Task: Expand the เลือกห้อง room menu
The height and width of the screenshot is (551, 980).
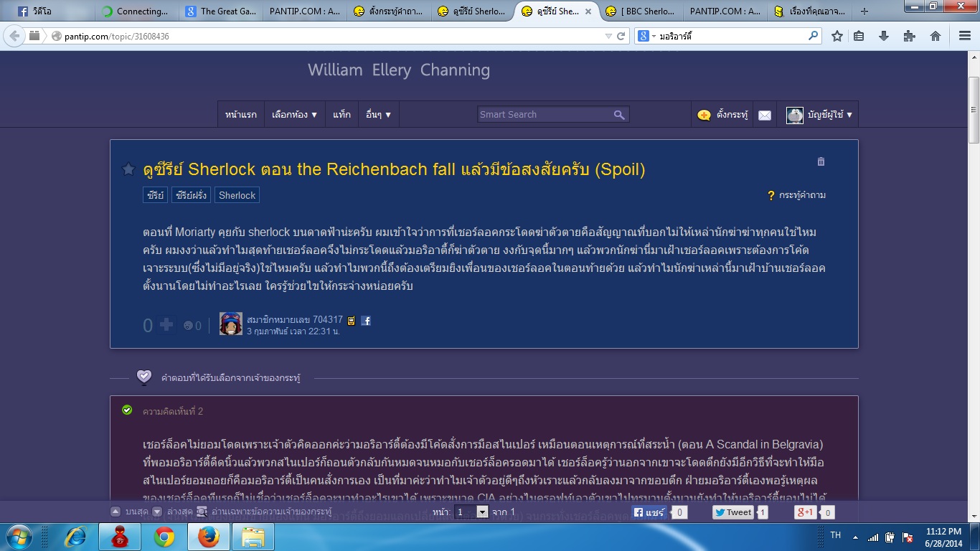Action: [x=295, y=115]
